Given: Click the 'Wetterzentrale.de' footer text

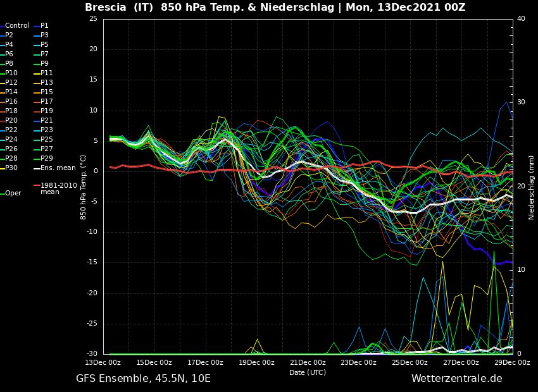Looking at the screenshot, I should coord(457,379).
